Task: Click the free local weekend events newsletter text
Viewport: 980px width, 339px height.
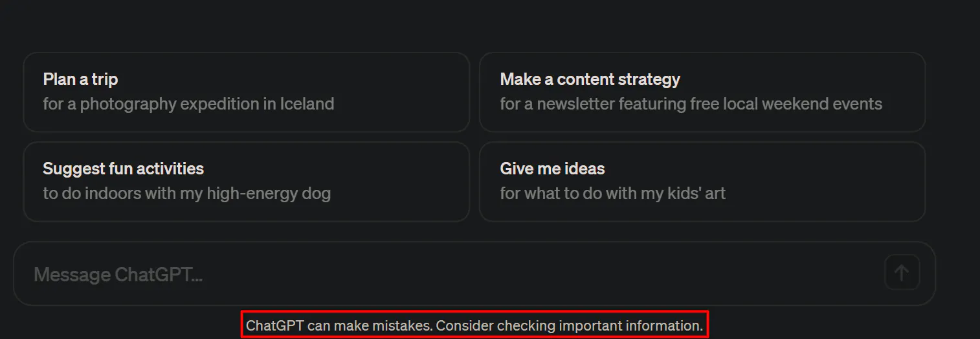Action: click(x=691, y=104)
